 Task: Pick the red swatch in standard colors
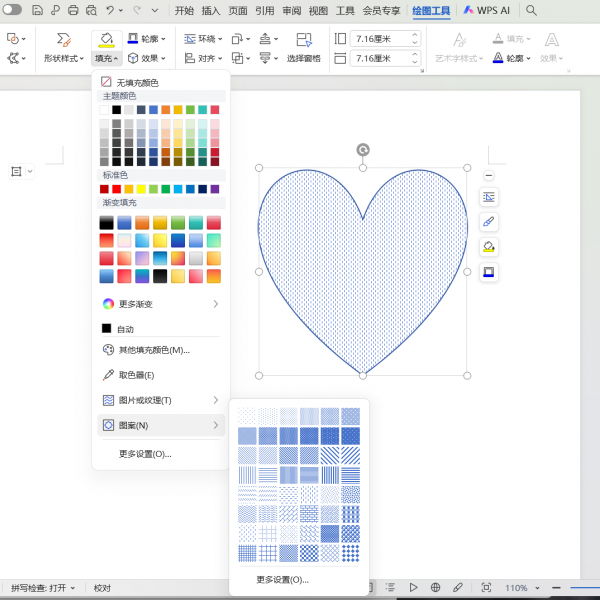(x=117, y=189)
